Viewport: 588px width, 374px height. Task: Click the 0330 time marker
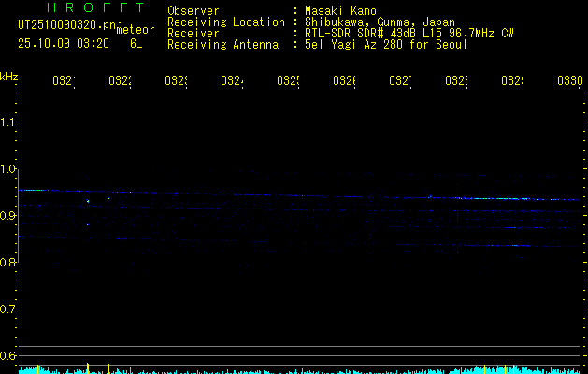click(568, 81)
